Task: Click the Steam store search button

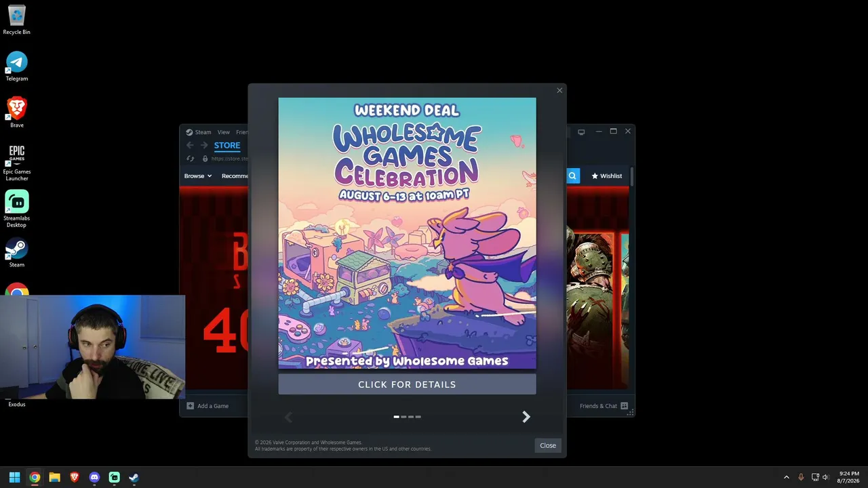Action: (572, 176)
